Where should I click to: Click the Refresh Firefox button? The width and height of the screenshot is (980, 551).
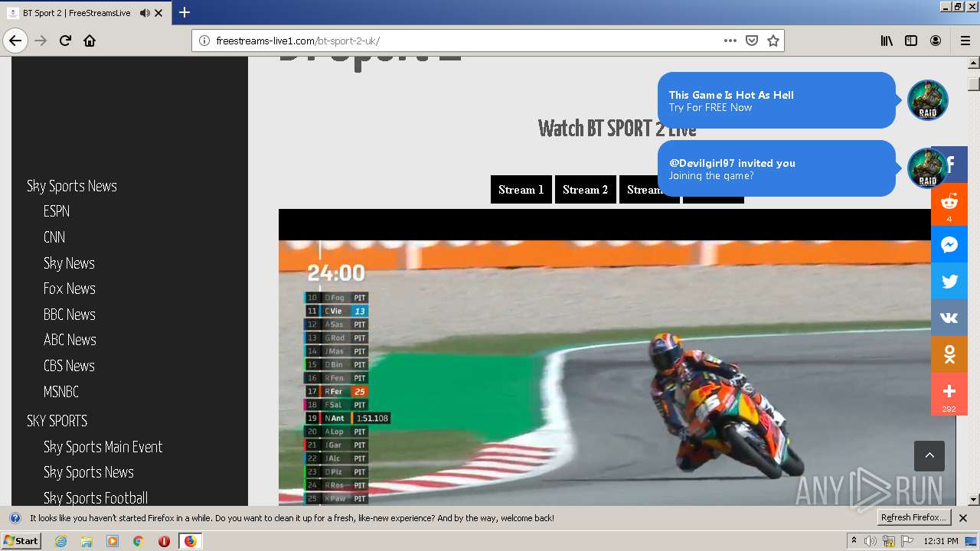click(x=914, y=518)
